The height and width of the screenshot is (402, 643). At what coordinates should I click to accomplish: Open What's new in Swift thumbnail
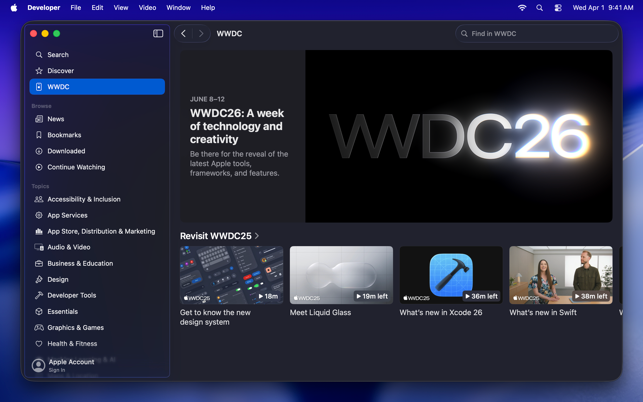pos(561,275)
